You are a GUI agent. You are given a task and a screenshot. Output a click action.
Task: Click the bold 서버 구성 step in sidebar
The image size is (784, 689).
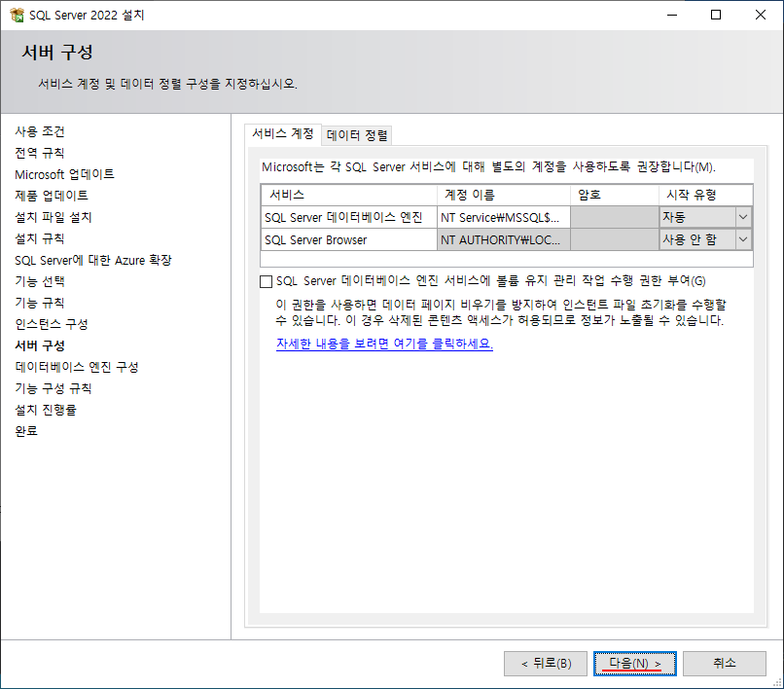click(40, 345)
